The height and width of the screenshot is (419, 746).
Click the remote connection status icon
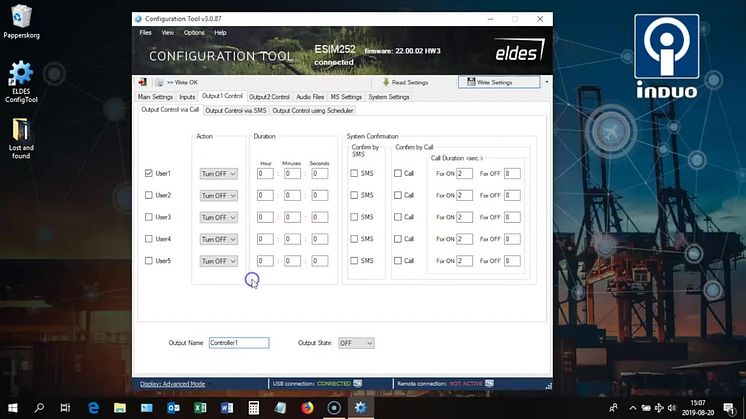click(x=489, y=383)
